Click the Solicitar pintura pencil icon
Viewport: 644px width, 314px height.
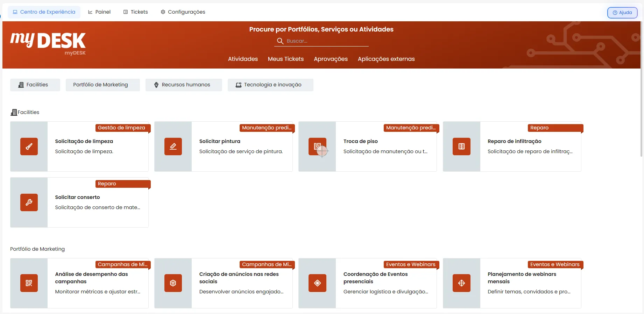pos(173,147)
